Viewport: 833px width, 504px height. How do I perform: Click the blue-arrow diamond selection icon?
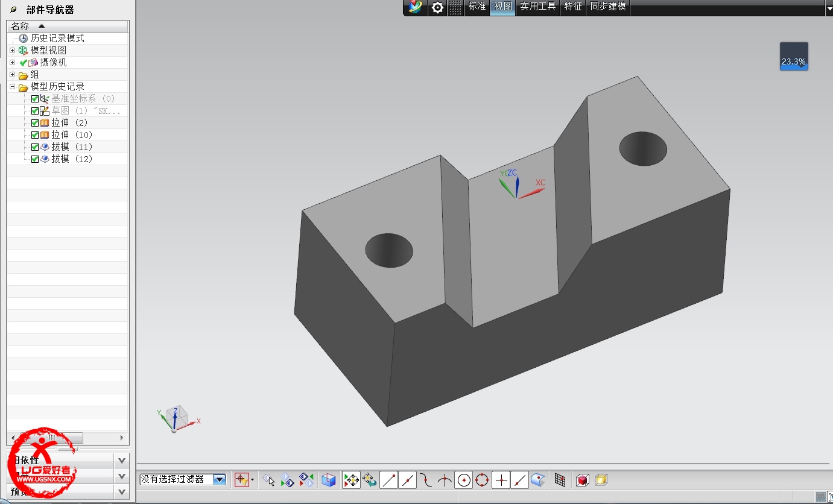288,480
